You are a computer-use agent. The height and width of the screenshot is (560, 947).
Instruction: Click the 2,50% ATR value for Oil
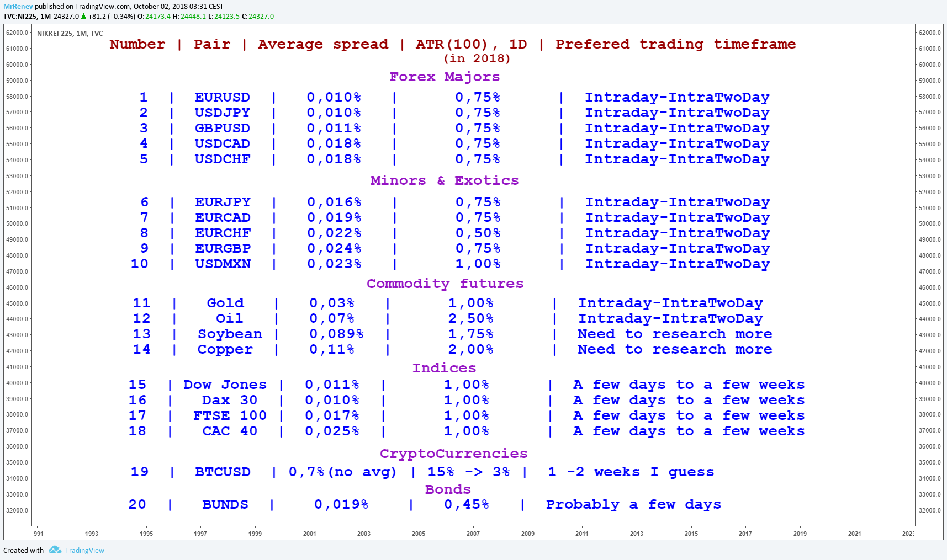click(471, 318)
